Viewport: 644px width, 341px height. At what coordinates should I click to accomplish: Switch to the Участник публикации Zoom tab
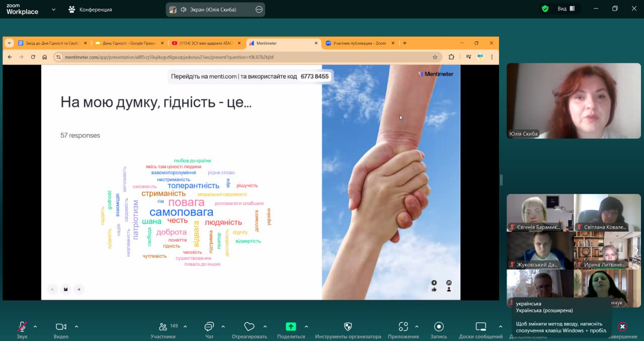(360, 43)
